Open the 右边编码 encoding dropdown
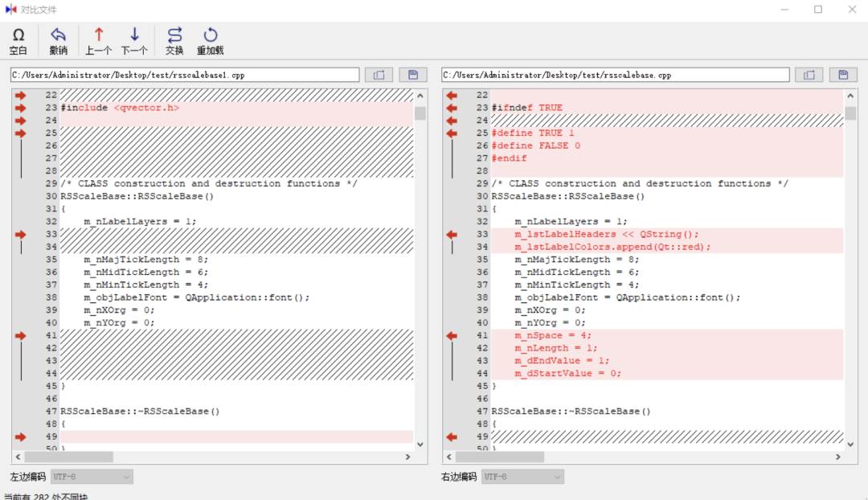Viewport: 868px width, 500px height. coord(522,477)
